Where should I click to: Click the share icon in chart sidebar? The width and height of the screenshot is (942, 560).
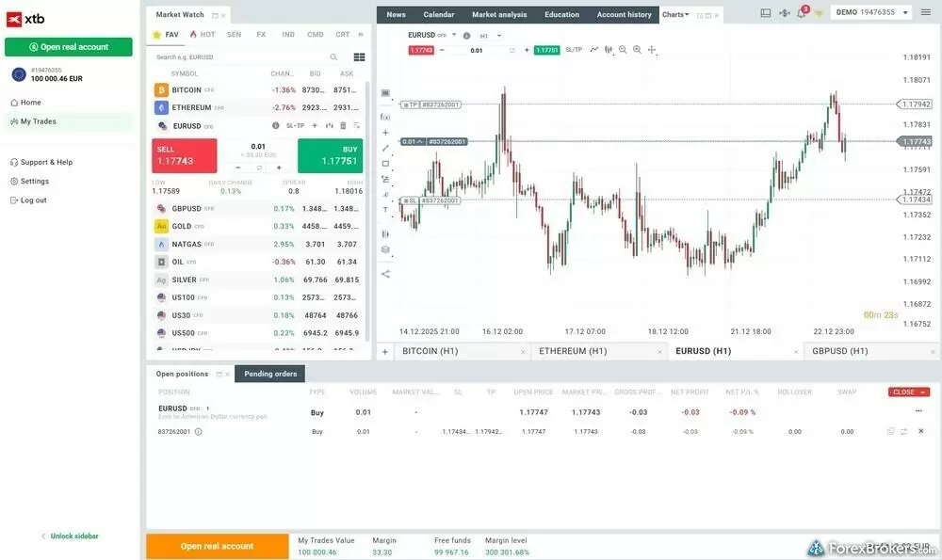(x=384, y=274)
